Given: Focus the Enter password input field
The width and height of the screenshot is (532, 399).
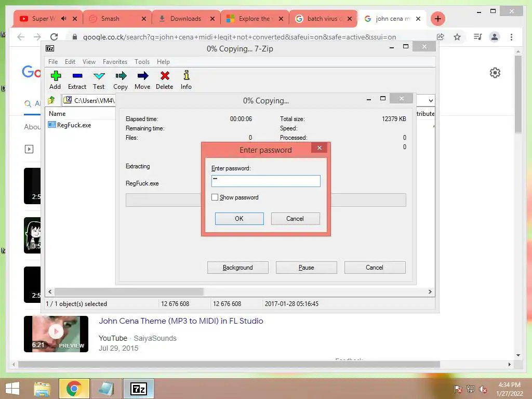Looking at the screenshot, I should click(265, 181).
